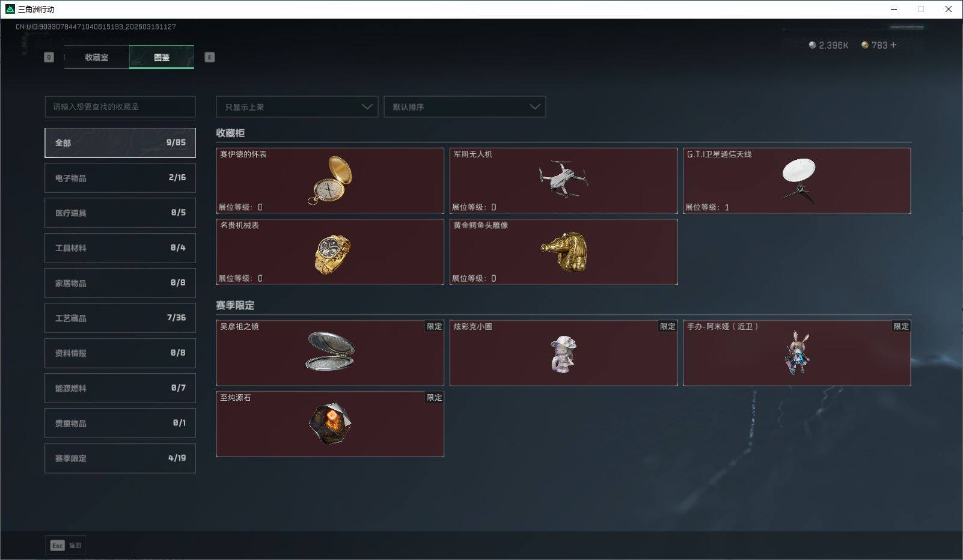This screenshot has height=560, width=963.
Task: Select the gold pocket watch item icon
Action: point(330,180)
